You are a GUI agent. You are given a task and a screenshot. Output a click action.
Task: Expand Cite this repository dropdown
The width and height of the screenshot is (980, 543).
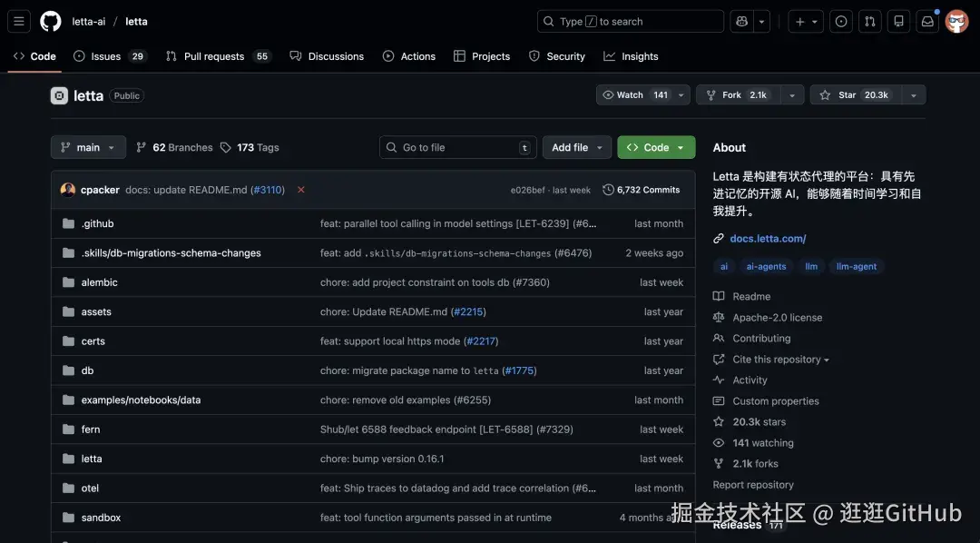[780, 359]
